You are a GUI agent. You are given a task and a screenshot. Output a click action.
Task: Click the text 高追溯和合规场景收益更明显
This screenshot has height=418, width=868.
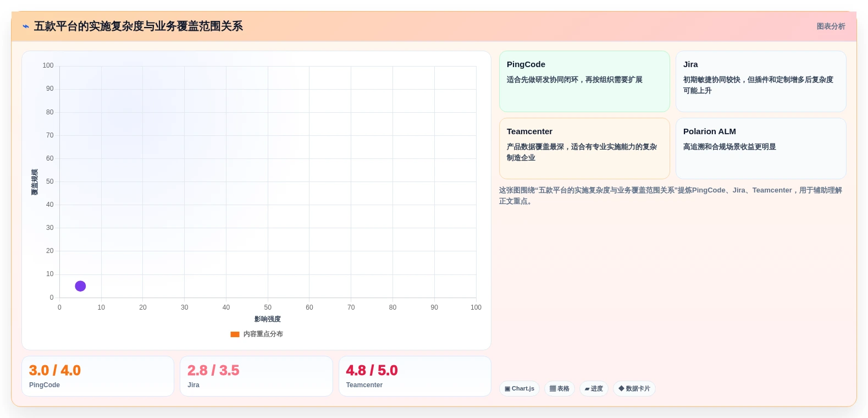click(729, 147)
